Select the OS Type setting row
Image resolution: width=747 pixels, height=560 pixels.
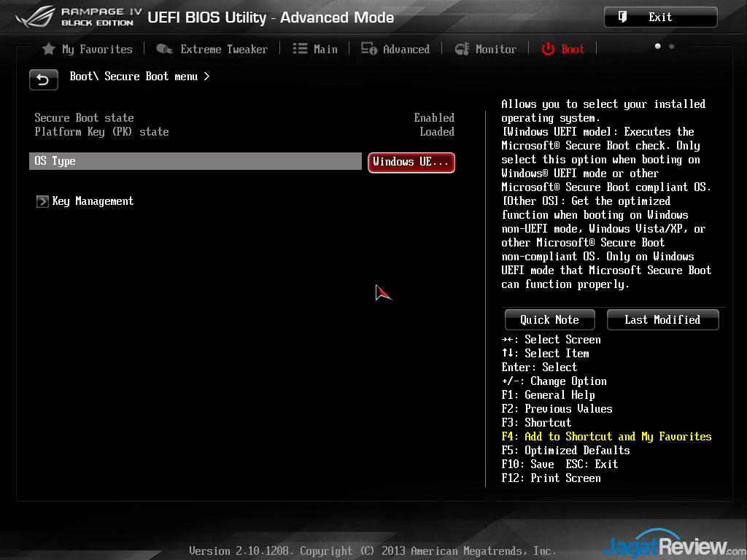(x=195, y=161)
